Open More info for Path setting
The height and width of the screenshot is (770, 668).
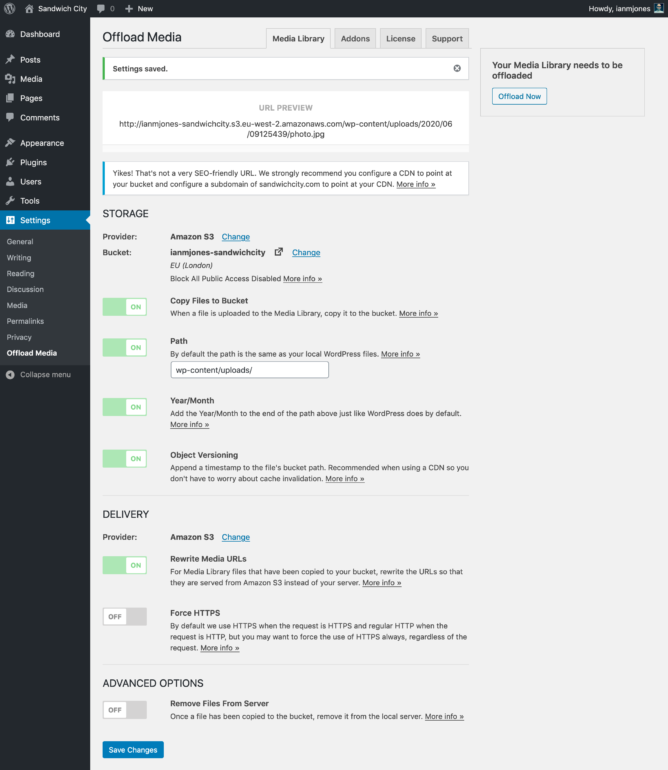click(400, 354)
